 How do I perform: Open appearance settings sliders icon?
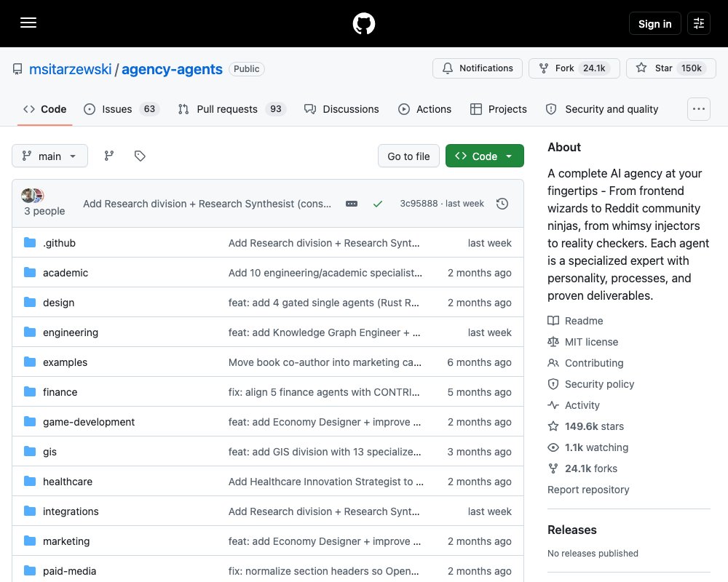coord(698,23)
